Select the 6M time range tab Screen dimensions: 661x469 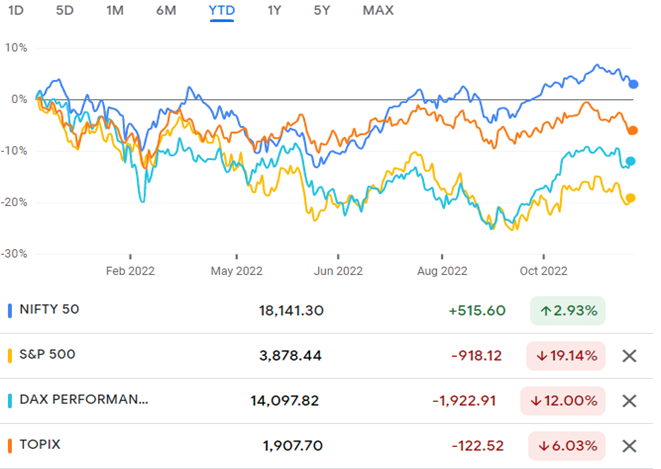click(166, 10)
